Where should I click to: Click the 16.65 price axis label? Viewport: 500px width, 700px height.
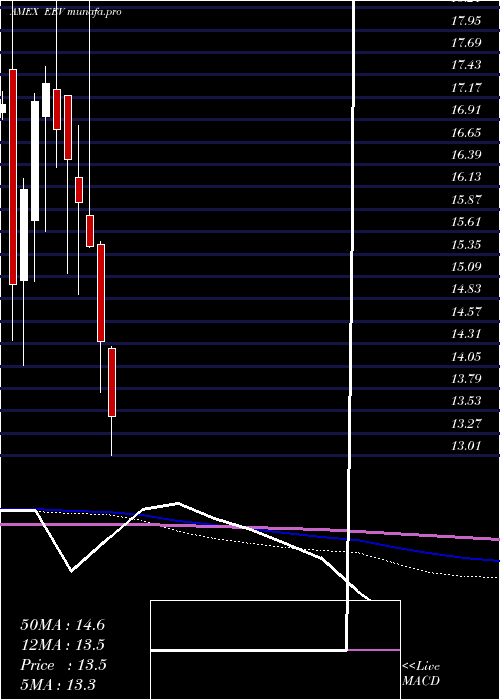[466, 133]
